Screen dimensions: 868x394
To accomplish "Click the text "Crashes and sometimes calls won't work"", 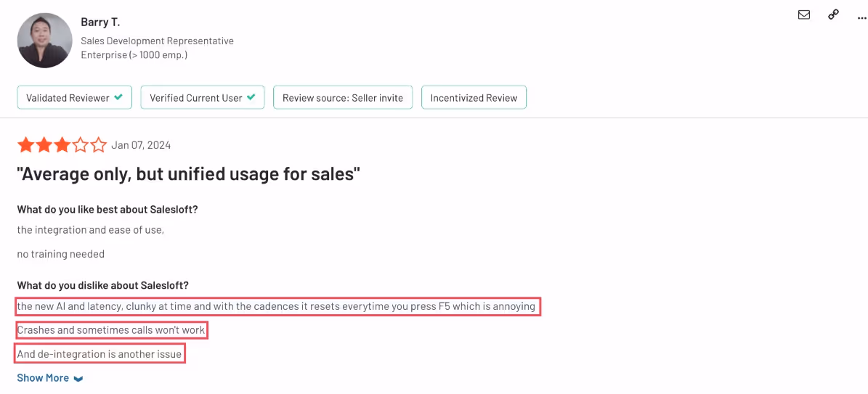I will pyautogui.click(x=111, y=330).
